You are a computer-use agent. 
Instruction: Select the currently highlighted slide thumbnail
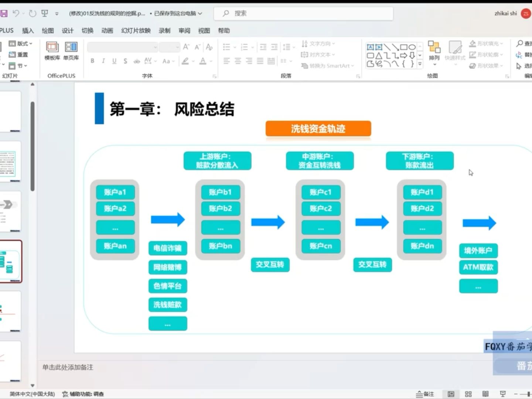10,262
